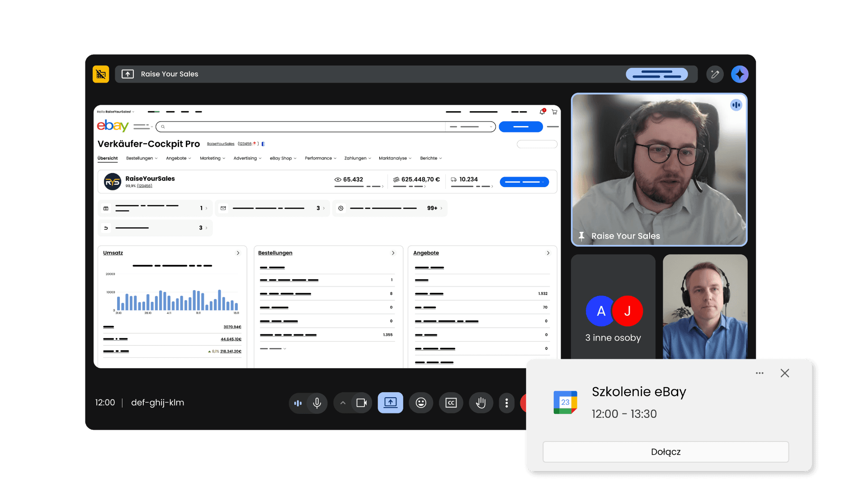Open the Marketing dropdown menu
Screen dimensions: 868x488
point(212,158)
